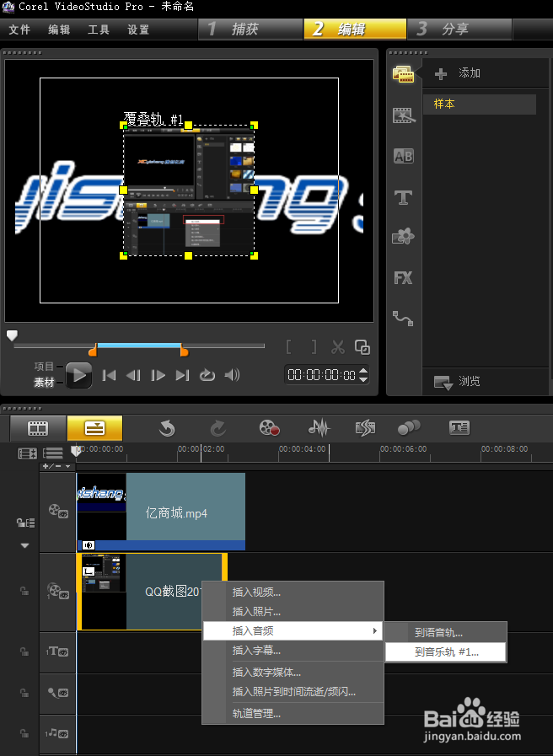
Task: Set mark-out with right bracket button
Action: click(x=314, y=347)
